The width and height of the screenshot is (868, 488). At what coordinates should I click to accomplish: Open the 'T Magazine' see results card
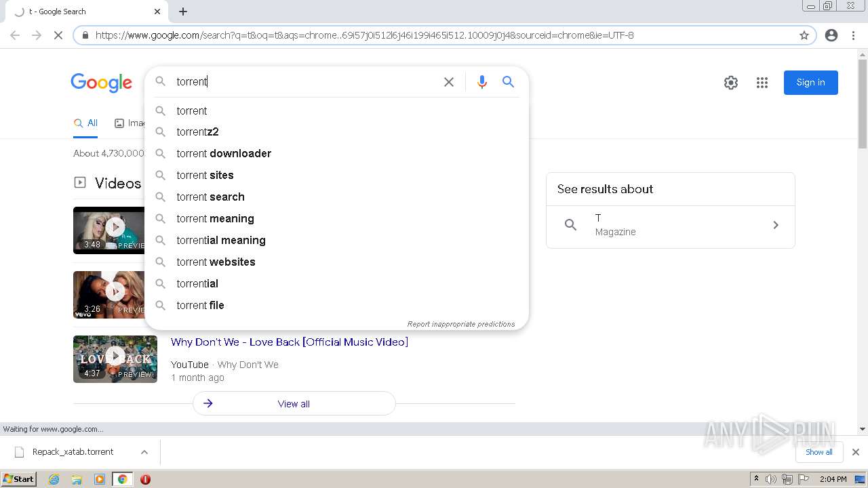tap(671, 226)
